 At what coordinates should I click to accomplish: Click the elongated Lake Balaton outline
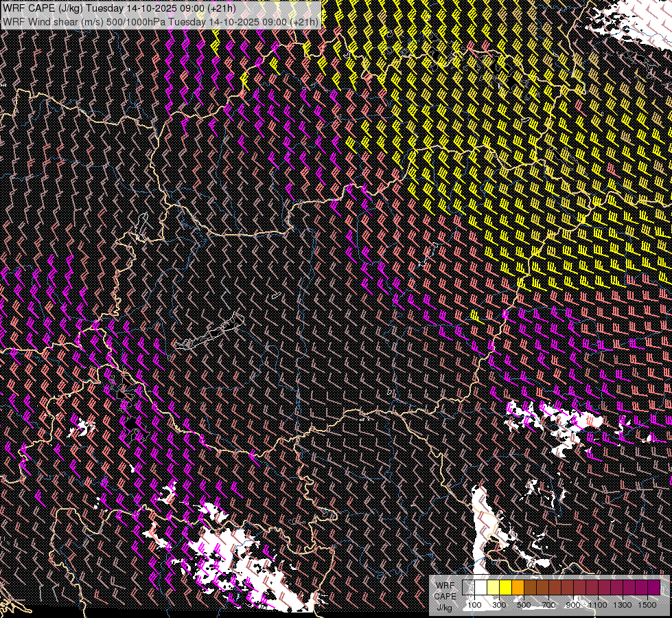(x=210, y=331)
